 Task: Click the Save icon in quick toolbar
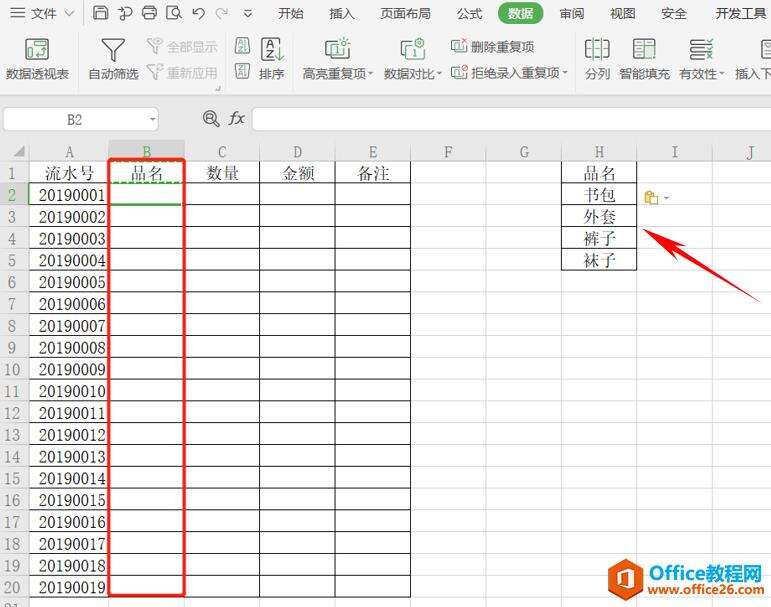point(100,13)
